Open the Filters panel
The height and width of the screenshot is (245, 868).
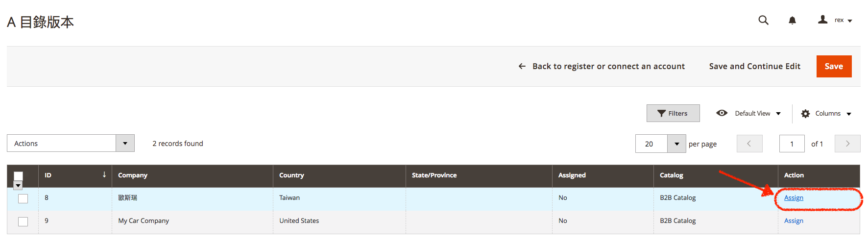pos(673,113)
